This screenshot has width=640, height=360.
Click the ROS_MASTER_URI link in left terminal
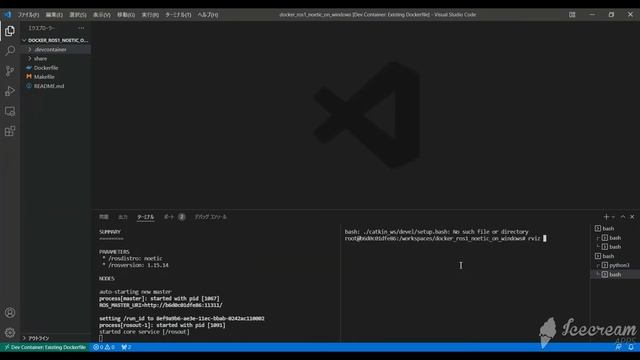pos(161,305)
